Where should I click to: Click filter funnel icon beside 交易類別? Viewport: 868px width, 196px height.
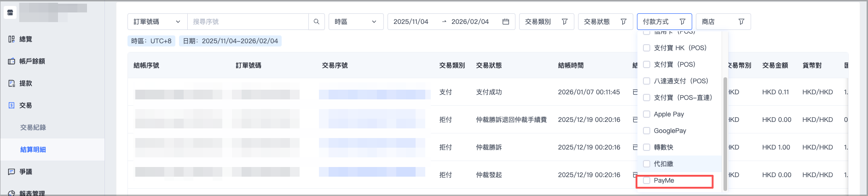(x=564, y=22)
